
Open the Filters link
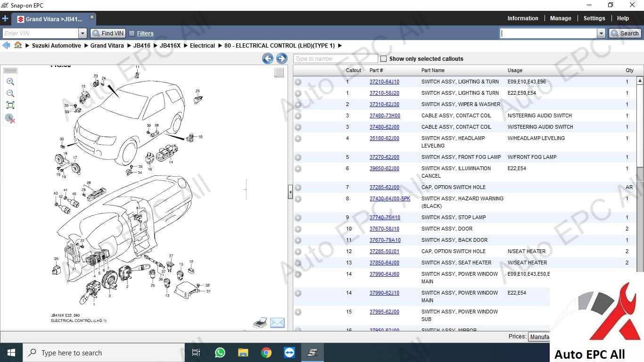pyautogui.click(x=145, y=33)
